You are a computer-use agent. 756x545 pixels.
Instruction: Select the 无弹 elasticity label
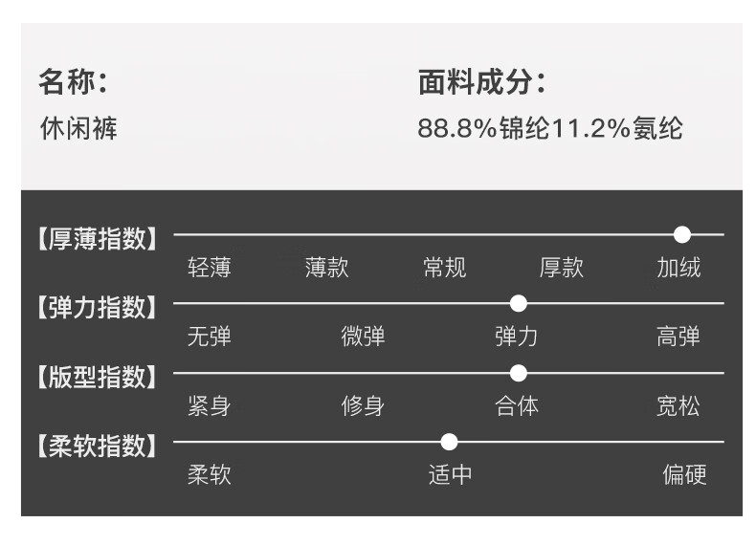click(210, 337)
